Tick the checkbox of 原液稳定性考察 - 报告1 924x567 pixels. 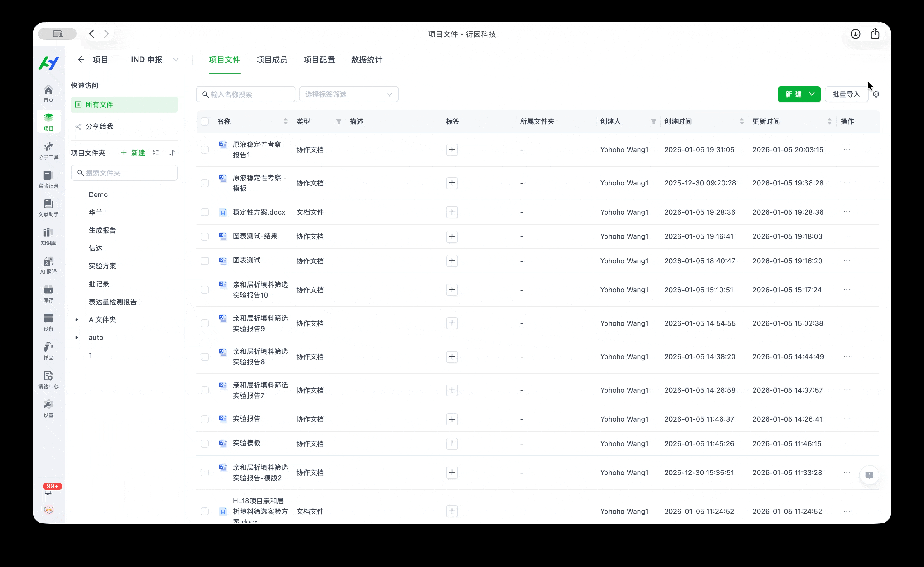[205, 149]
